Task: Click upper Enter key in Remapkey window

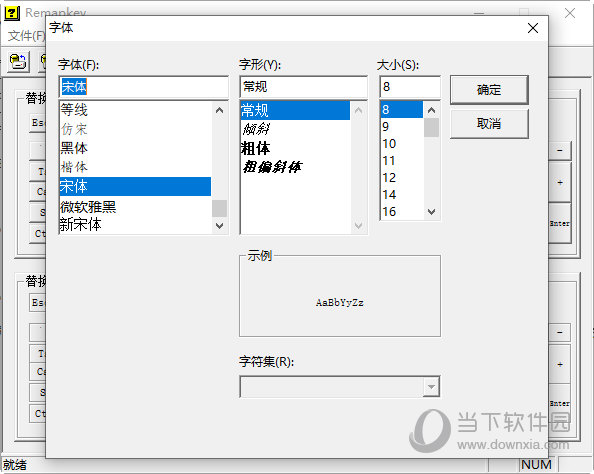Action: tap(560, 223)
